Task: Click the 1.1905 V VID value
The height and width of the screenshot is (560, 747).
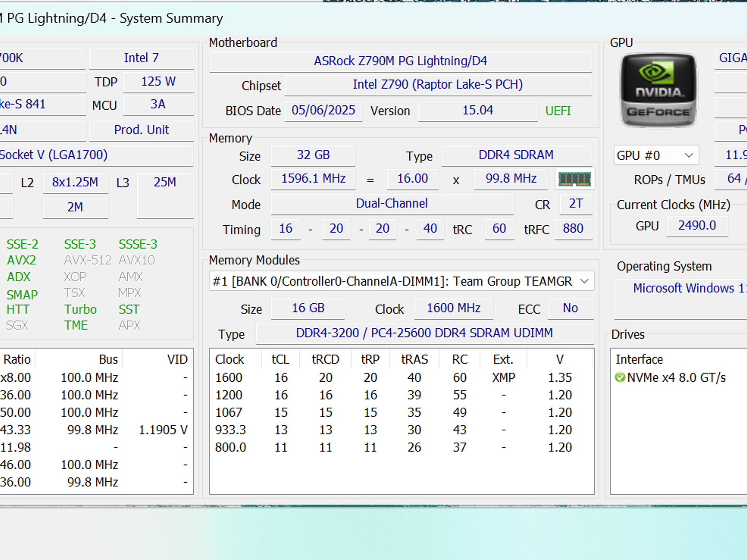Action: (x=163, y=430)
